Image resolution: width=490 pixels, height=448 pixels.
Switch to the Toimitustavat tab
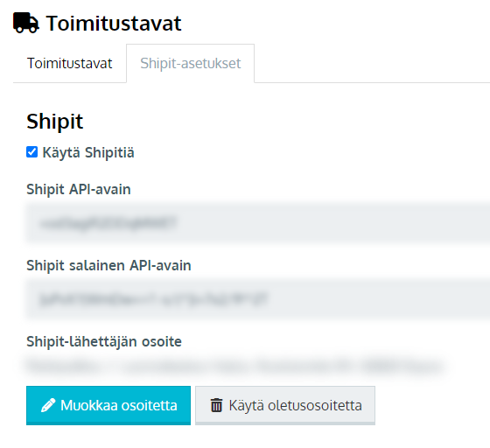(x=69, y=63)
